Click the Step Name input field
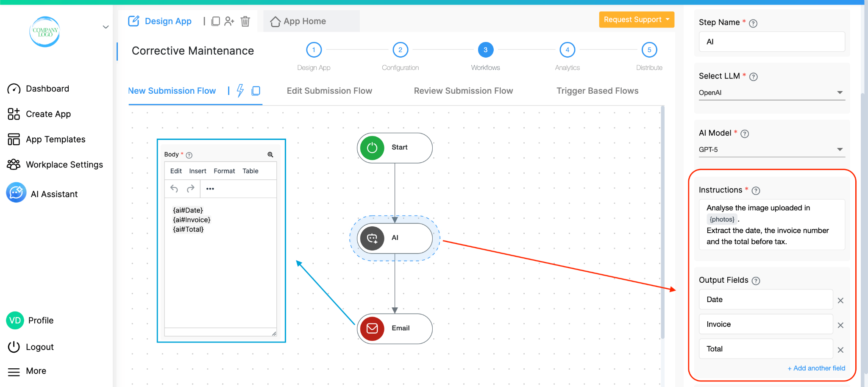 [772, 42]
